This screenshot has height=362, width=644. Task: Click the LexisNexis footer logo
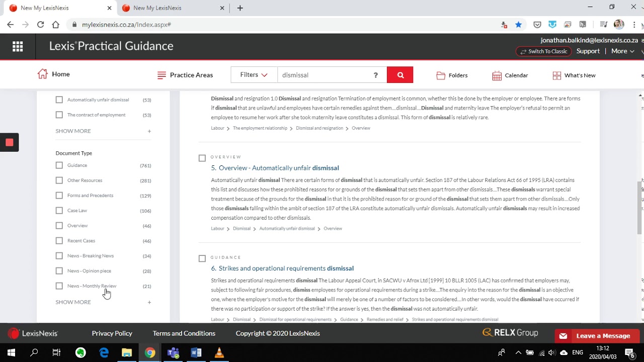coord(33,333)
